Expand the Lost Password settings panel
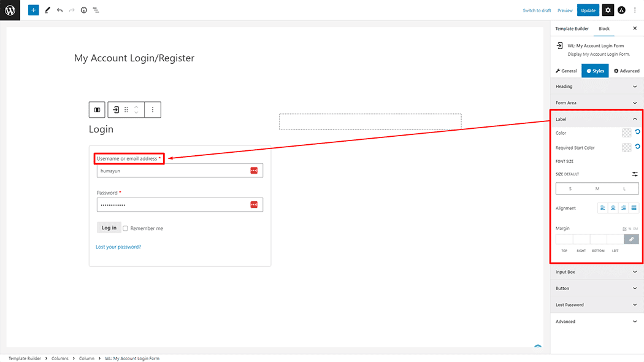 pyautogui.click(x=596, y=304)
